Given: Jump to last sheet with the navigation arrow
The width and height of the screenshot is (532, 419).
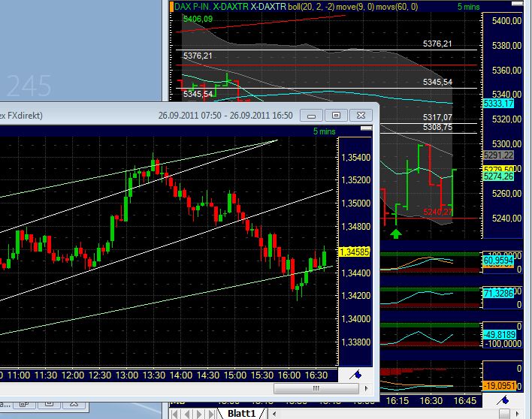Looking at the screenshot, I should [210, 414].
